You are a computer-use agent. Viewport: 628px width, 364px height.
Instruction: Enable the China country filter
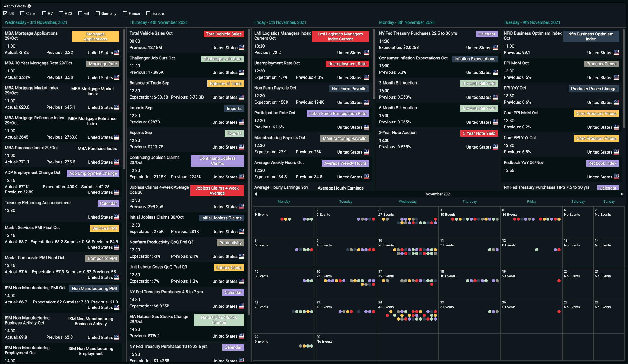click(22, 13)
